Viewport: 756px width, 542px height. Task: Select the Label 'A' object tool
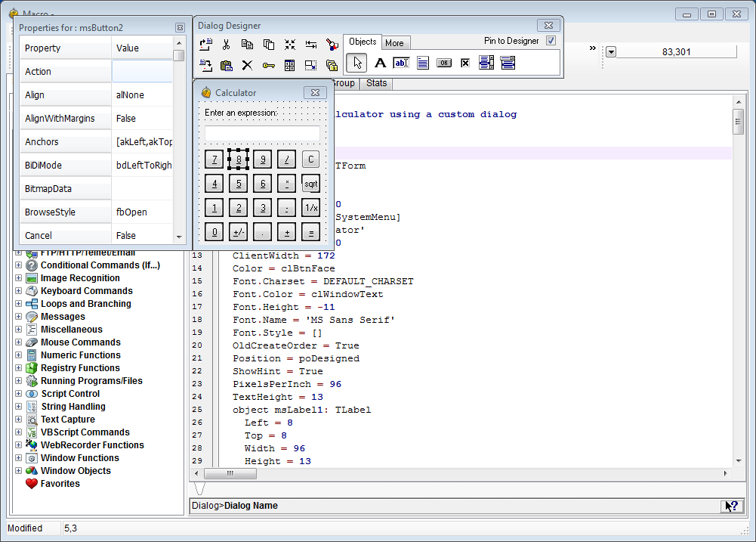click(380, 63)
